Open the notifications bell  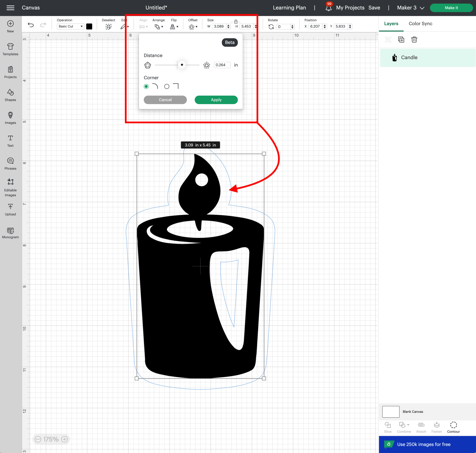pos(328,8)
